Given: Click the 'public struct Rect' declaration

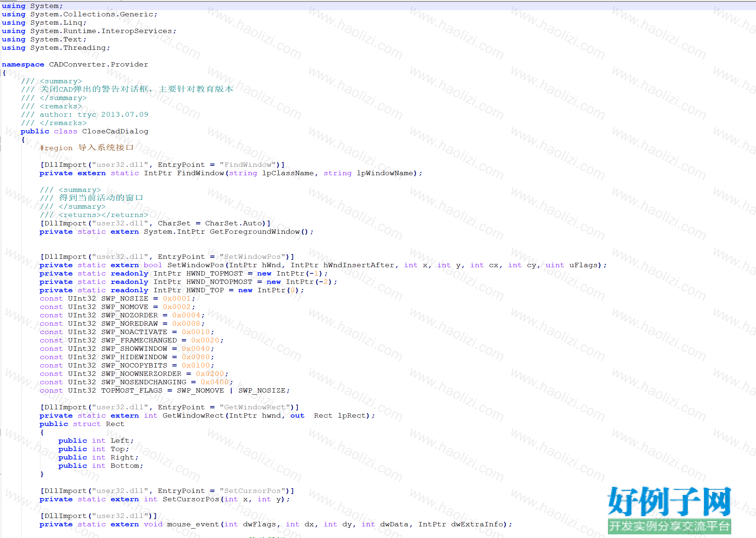Looking at the screenshot, I should point(82,424).
